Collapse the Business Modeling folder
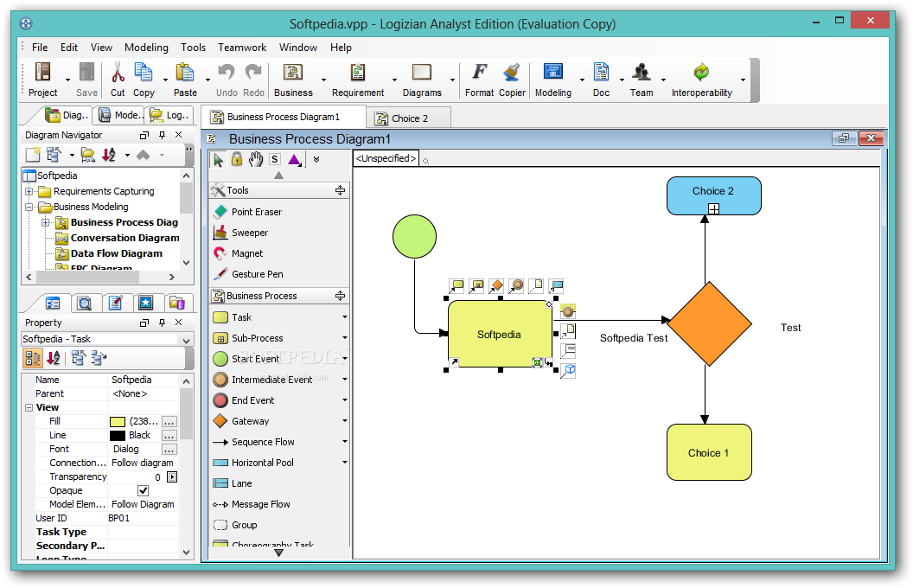Screen dimensions: 913x588 [29, 208]
